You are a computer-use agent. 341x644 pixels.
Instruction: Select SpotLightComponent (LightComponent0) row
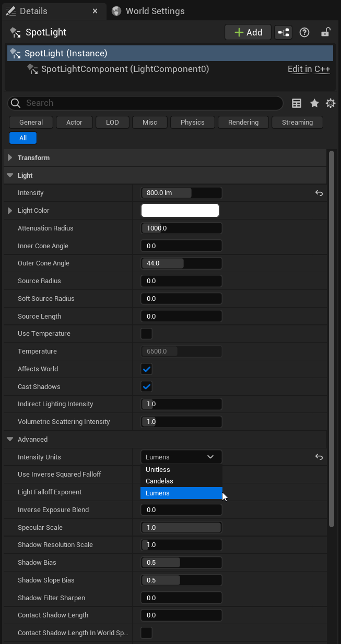click(170, 69)
